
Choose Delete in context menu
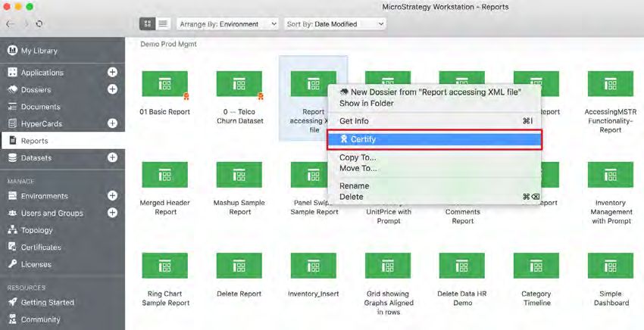click(x=435, y=197)
